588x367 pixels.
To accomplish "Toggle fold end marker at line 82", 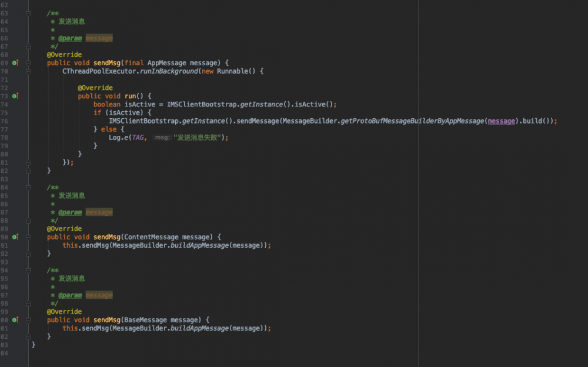I will (x=28, y=171).
